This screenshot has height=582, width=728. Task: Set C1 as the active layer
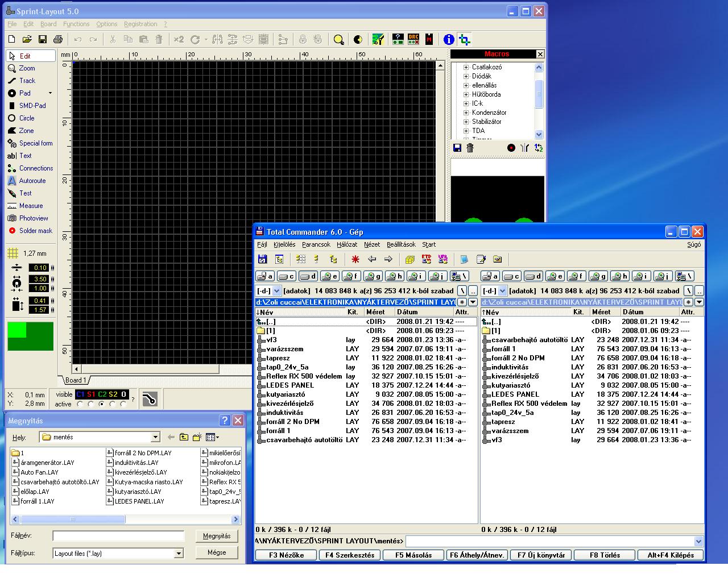80,405
